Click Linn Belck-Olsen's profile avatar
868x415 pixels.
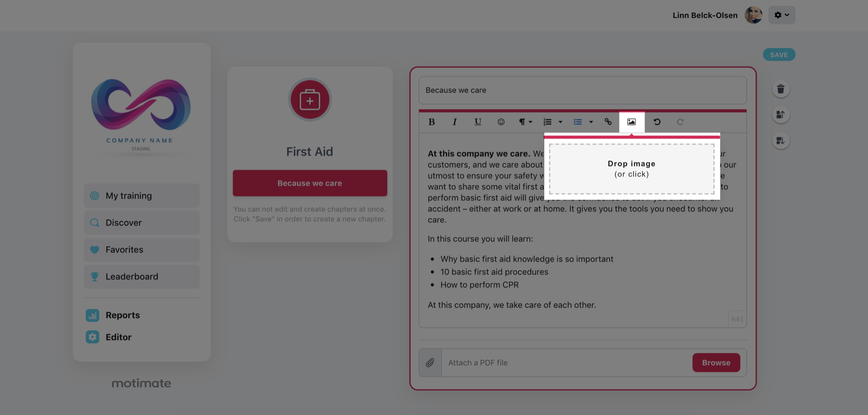coord(753,15)
